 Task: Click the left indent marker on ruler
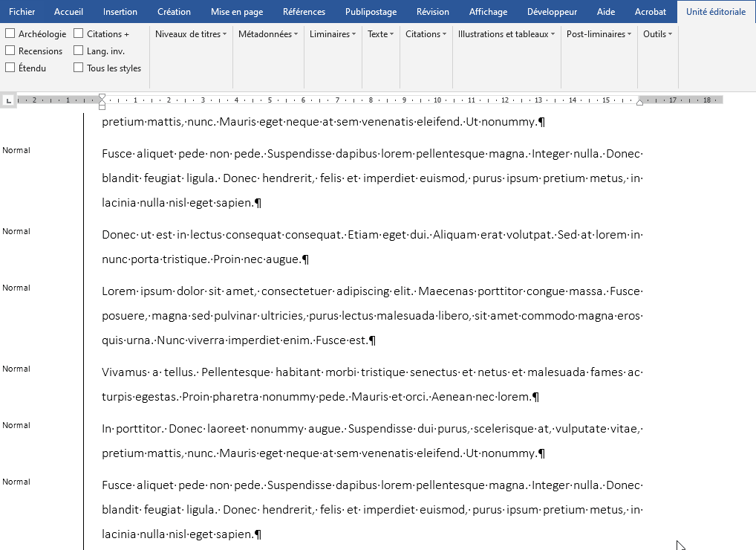coord(102,106)
